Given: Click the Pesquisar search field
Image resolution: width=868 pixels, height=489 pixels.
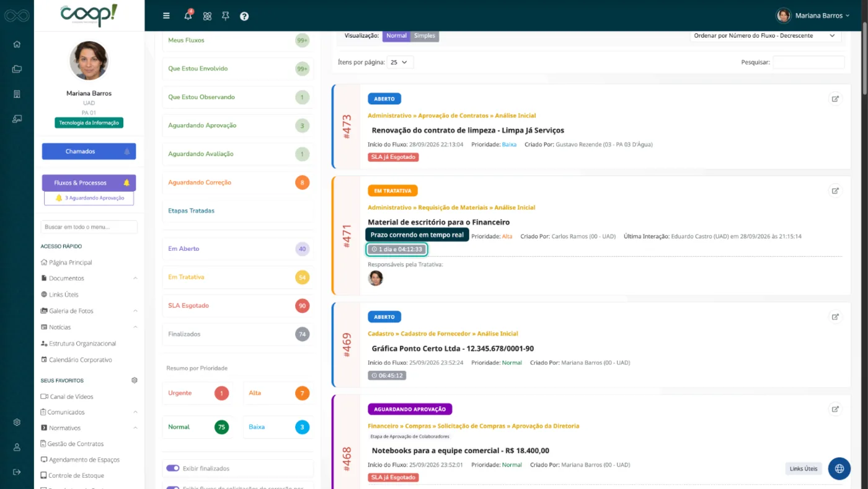Looking at the screenshot, I should 808,62.
